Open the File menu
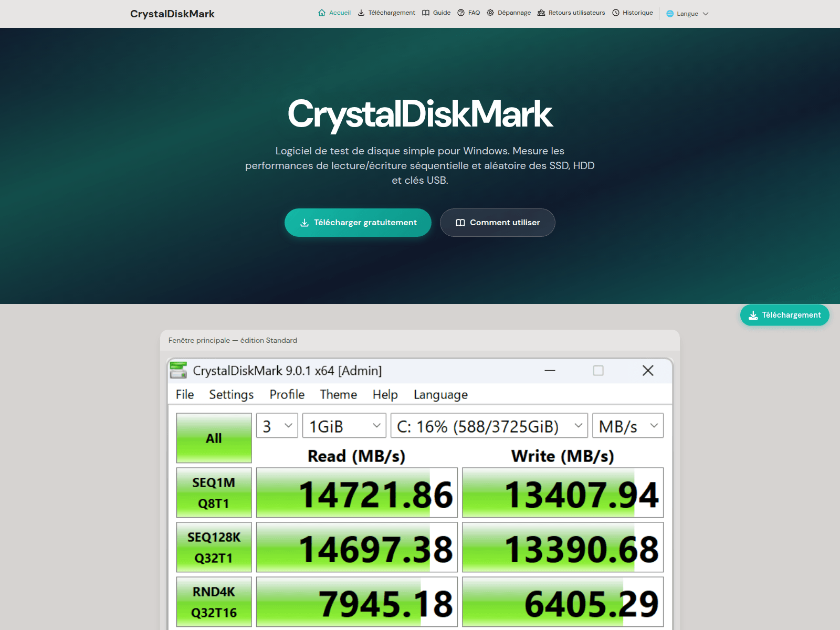Image resolution: width=840 pixels, height=630 pixels. pyautogui.click(x=185, y=394)
